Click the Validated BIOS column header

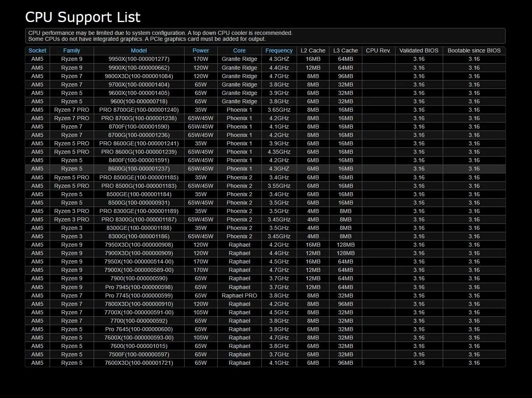419,50
